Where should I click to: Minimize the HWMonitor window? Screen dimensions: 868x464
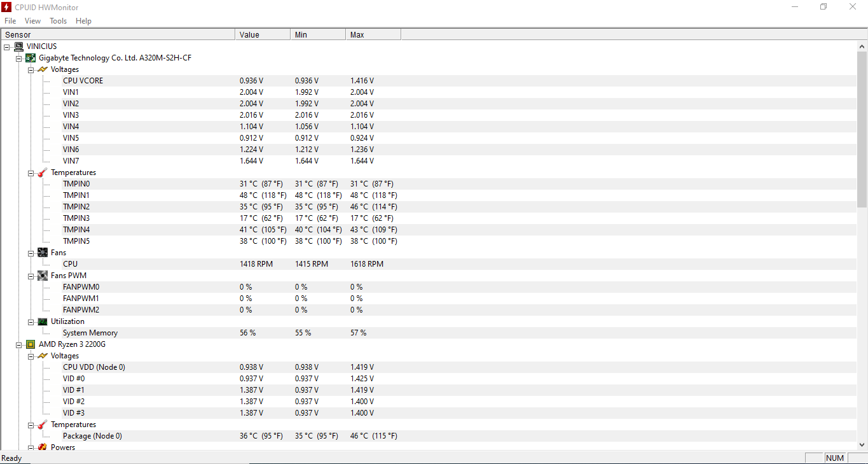click(795, 6)
